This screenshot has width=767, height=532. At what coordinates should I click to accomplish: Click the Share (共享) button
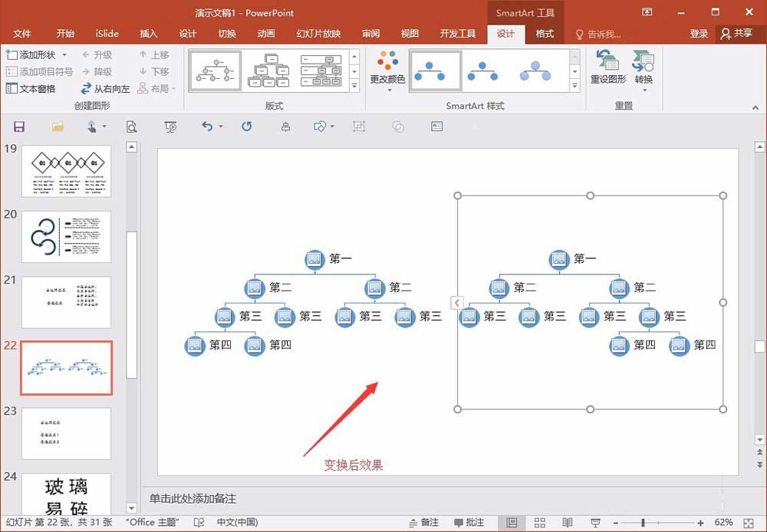pyautogui.click(x=736, y=33)
